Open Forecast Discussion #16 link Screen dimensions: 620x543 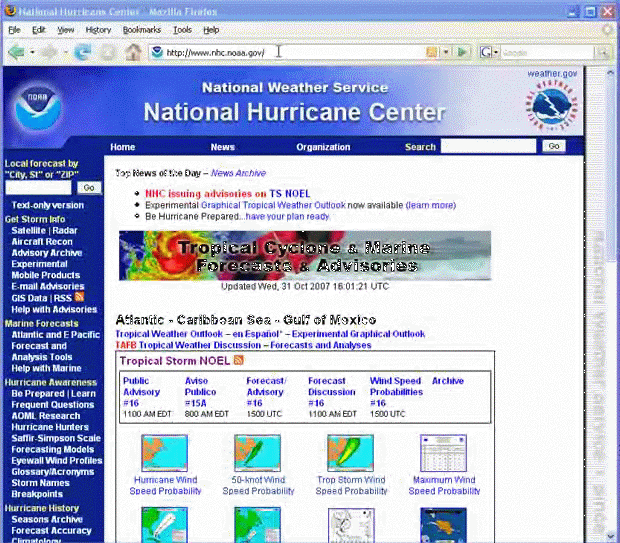pyautogui.click(x=331, y=392)
